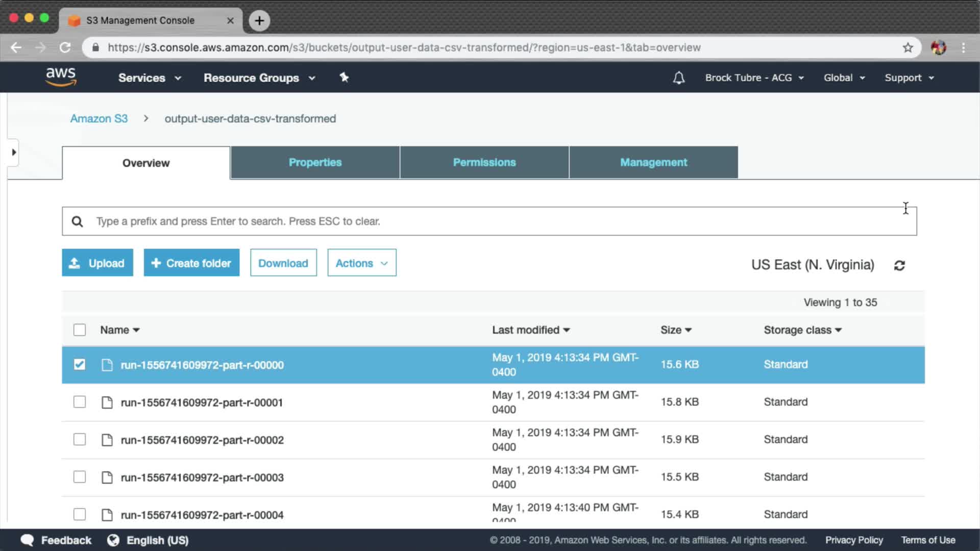Click the pin shortcut icon in navbar

pyautogui.click(x=344, y=78)
